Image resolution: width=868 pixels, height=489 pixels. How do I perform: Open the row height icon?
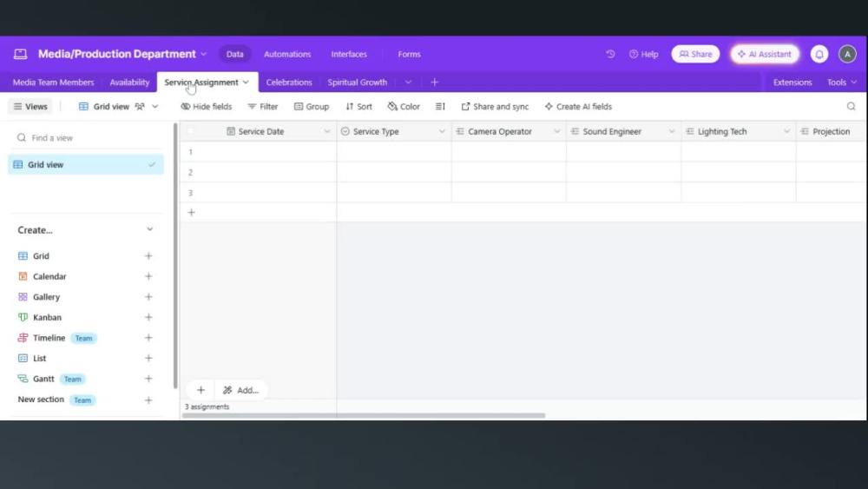click(440, 106)
